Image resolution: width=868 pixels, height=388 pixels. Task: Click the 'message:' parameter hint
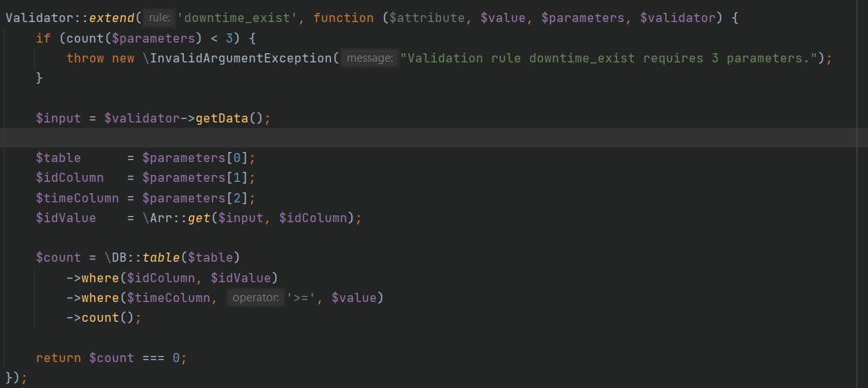click(x=369, y=58)
